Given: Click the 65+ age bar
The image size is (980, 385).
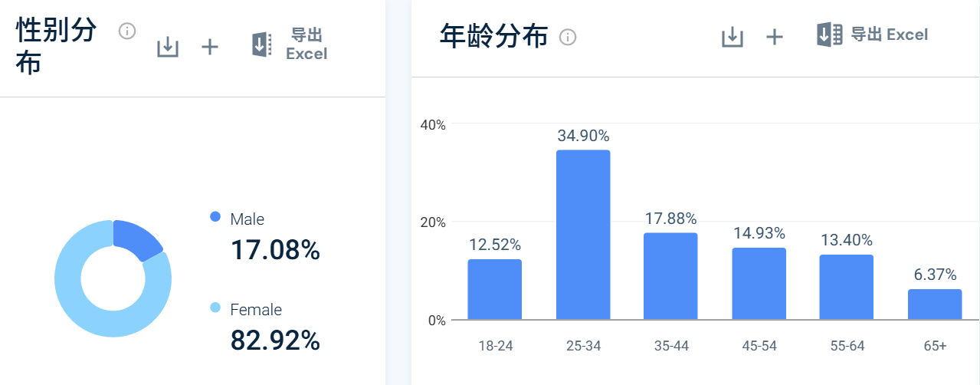Looking at the screenshot, I should tap(935, 304).
